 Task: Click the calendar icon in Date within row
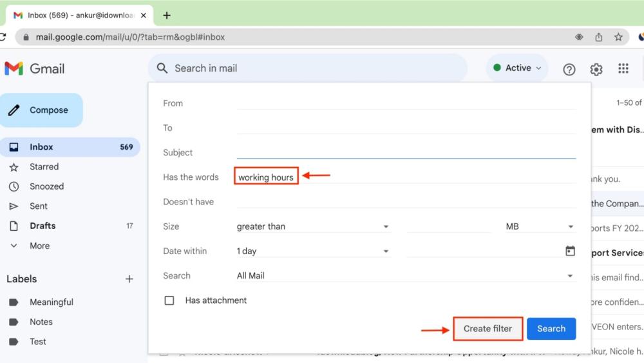click(x=570, y=251)
